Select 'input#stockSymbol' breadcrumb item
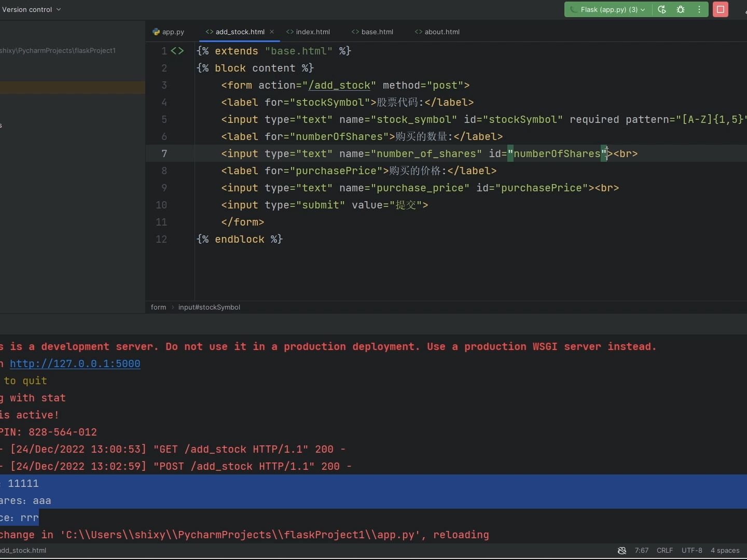Screen dimensions: 747x560 (209, 307)
